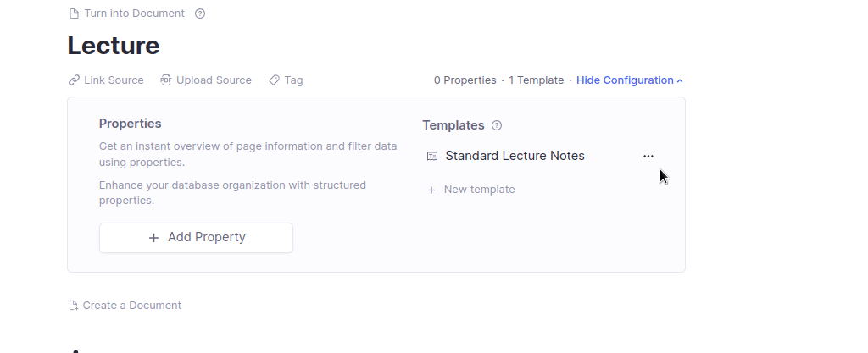Click the Turn into Document text link
This screenshot has width=868, height=353.
pyautogui.click(x=134, y=14)
